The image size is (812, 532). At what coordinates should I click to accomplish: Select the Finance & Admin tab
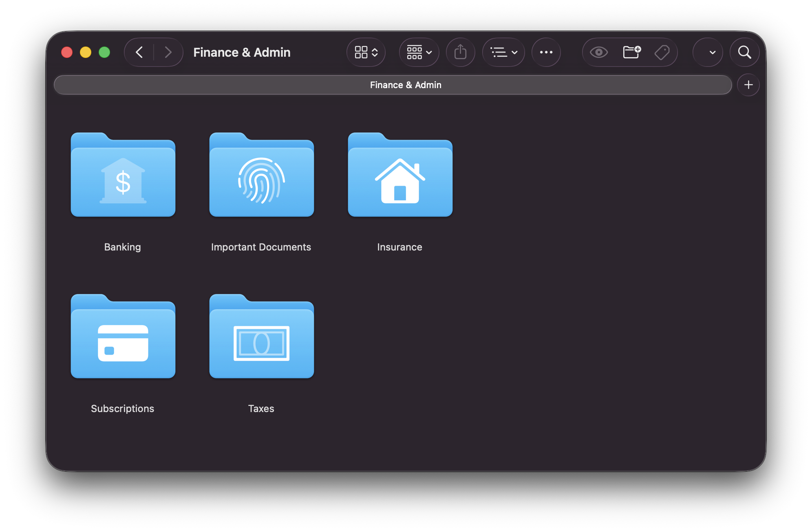(x=406, y=85)
